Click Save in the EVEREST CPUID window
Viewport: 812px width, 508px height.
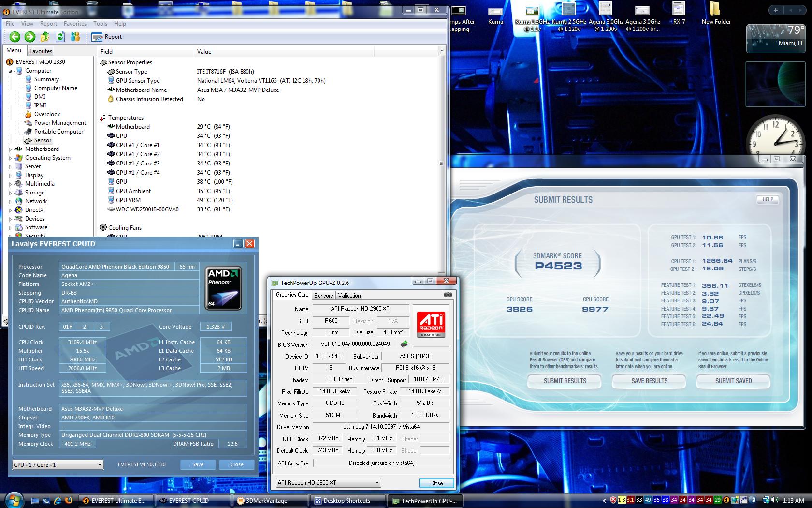pyautogui.click(x=198, y=464)
